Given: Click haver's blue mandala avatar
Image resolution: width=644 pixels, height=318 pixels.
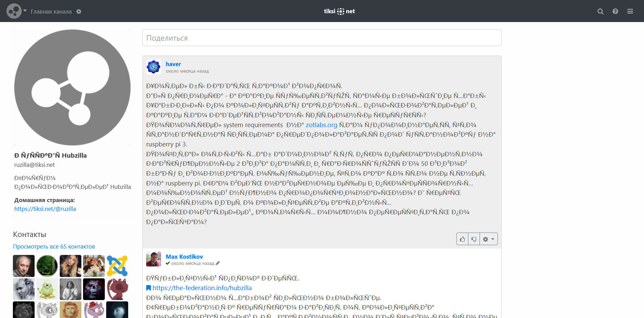Looking at the screenshot, I should point(153,67).
